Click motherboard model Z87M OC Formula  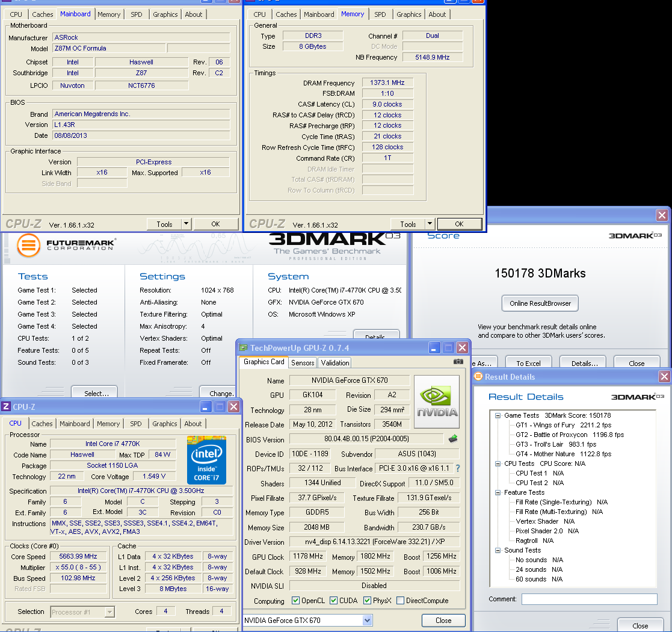click(x=109, y=48)
